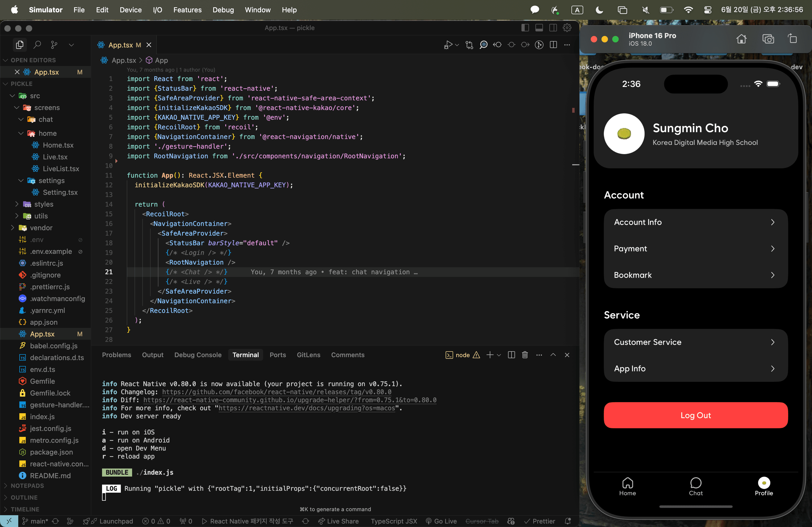Toggle the primary sidebar layout icon
The image size is (812, 527).
(x=525, y=28)
